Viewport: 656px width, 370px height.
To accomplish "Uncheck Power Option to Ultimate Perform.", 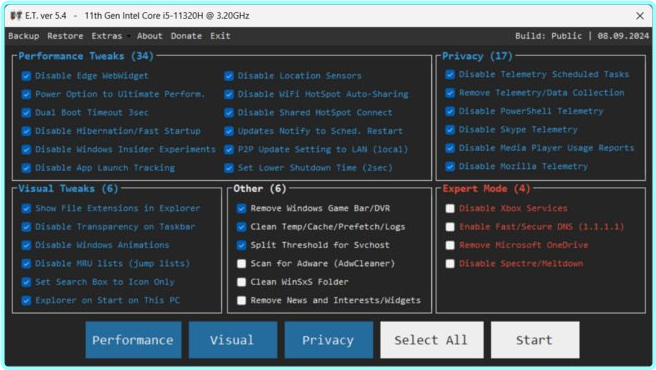I will coord(26,94).
